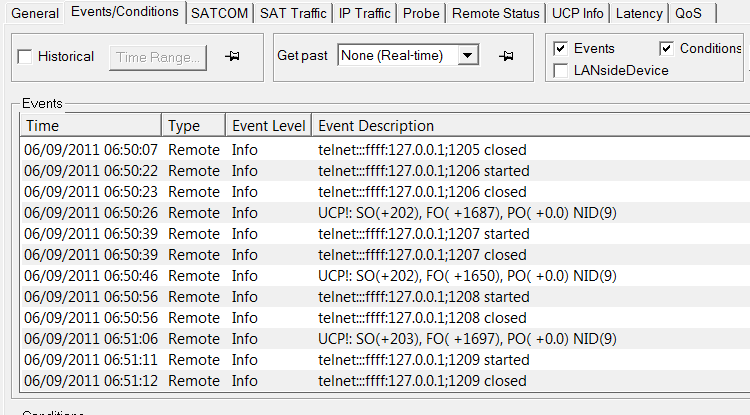Viewport: 750px width, 415px height.
Task: Click the pin icon beside Get past dropdown
Action: [506, 56]
